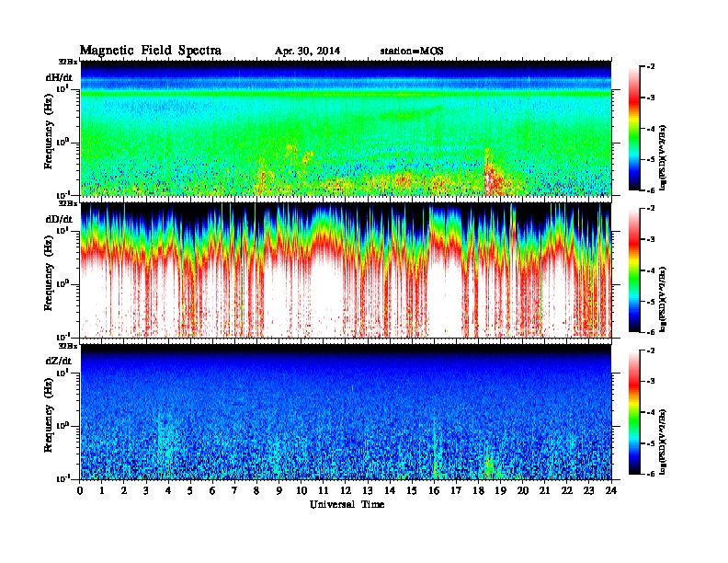728x563 pixels.
Task: Click hour label "3" on the time axis
Action: coord(146,490)
